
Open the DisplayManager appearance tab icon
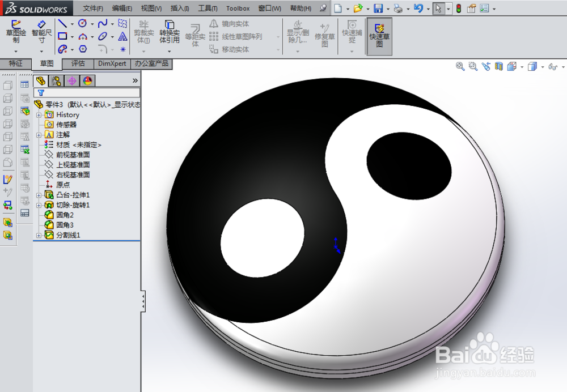coord(87,80)
